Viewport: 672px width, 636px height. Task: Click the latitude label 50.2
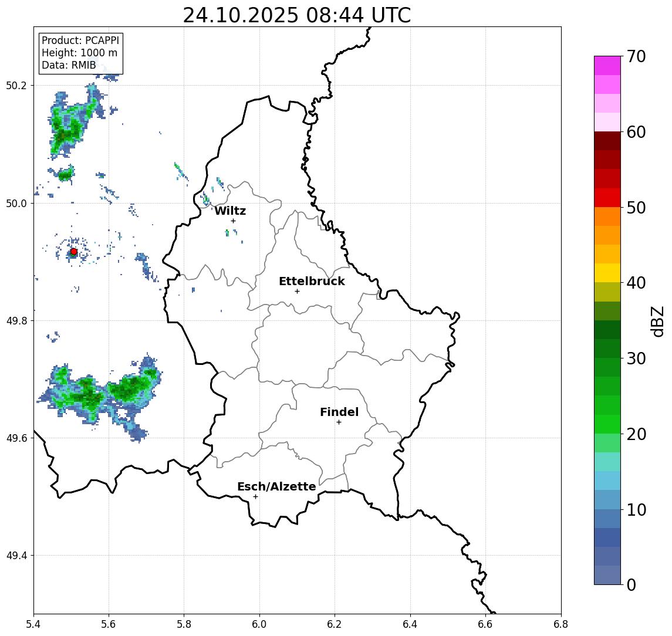[16, 85]
